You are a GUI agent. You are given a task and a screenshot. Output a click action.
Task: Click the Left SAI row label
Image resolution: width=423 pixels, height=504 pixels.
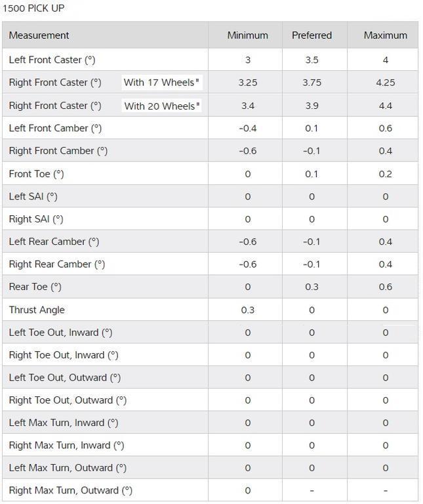tap(33, 196)
